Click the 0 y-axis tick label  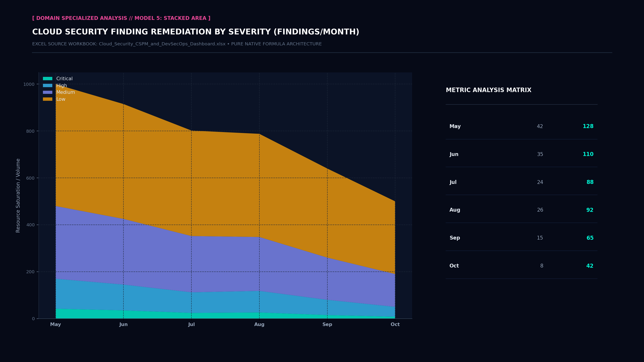(x=33, y=319)
